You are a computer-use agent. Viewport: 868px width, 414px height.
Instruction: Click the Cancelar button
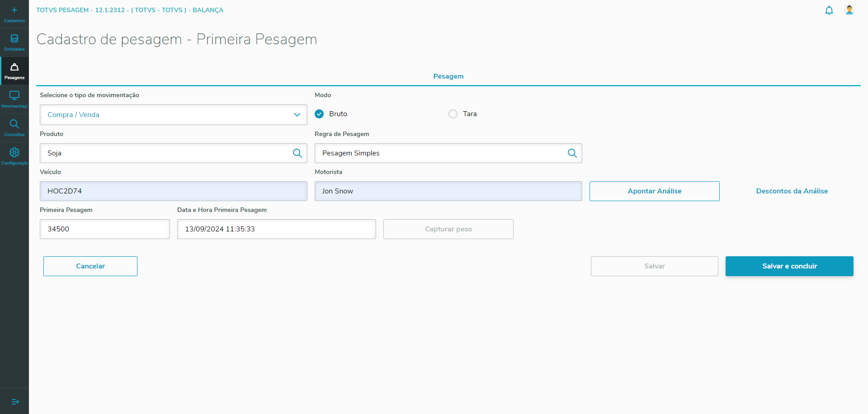click(90, 266)
